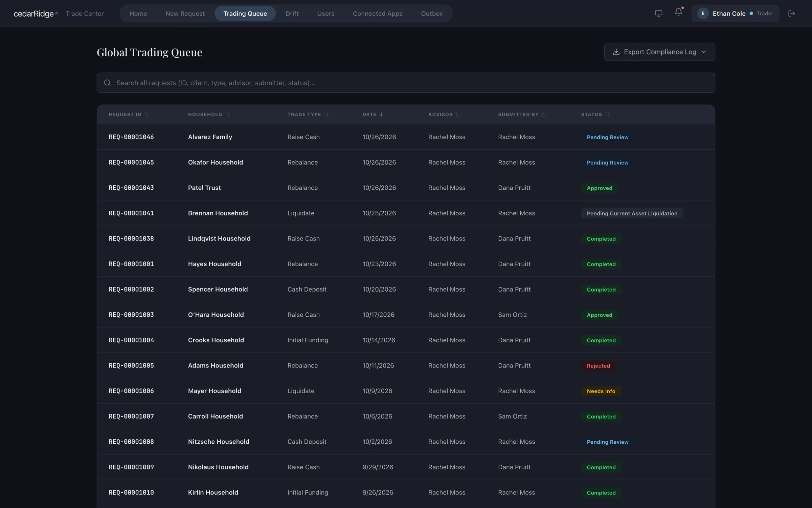This screenshot has height=508, width=812.
Task: Toggle Date column sort arrow
Action: 381,114
